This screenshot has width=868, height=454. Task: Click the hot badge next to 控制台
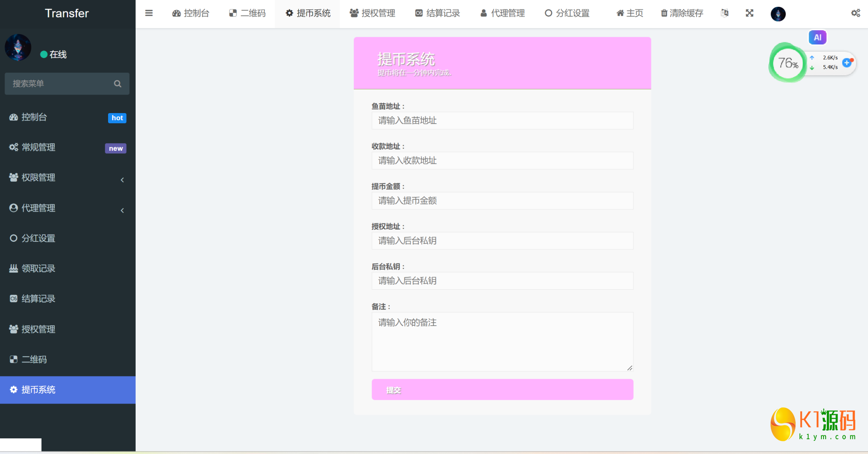coord(117,118)
